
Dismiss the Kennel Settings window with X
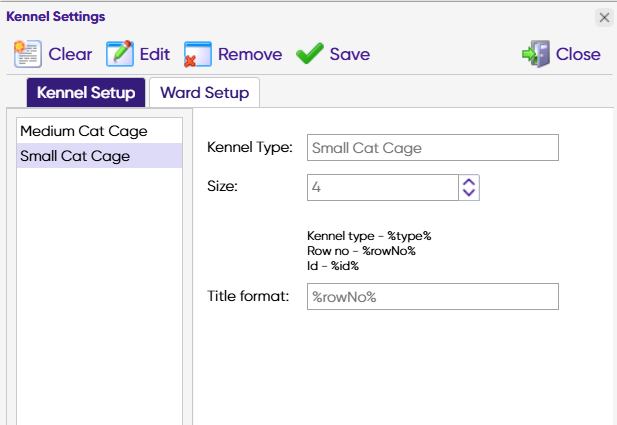604,17
